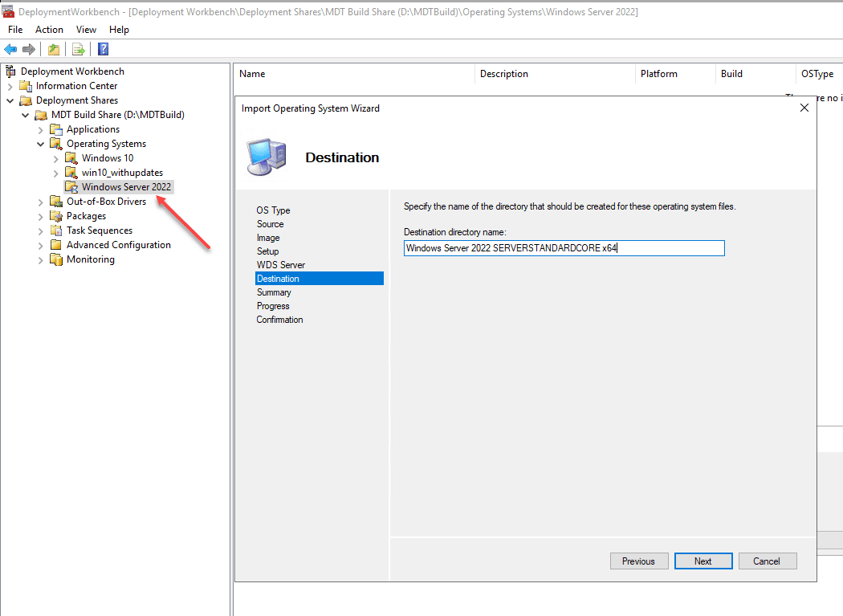Click the Operating Systems folder icon

point(56,144)
